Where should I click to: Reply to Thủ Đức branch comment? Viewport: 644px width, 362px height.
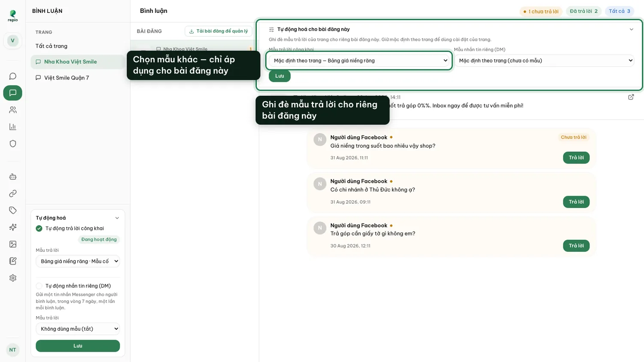576,202
